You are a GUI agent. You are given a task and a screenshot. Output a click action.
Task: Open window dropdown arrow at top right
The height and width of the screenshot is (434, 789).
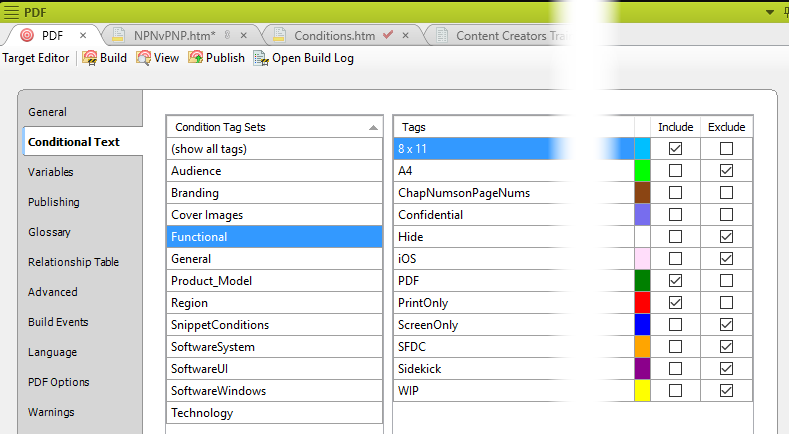click(769, 11)
